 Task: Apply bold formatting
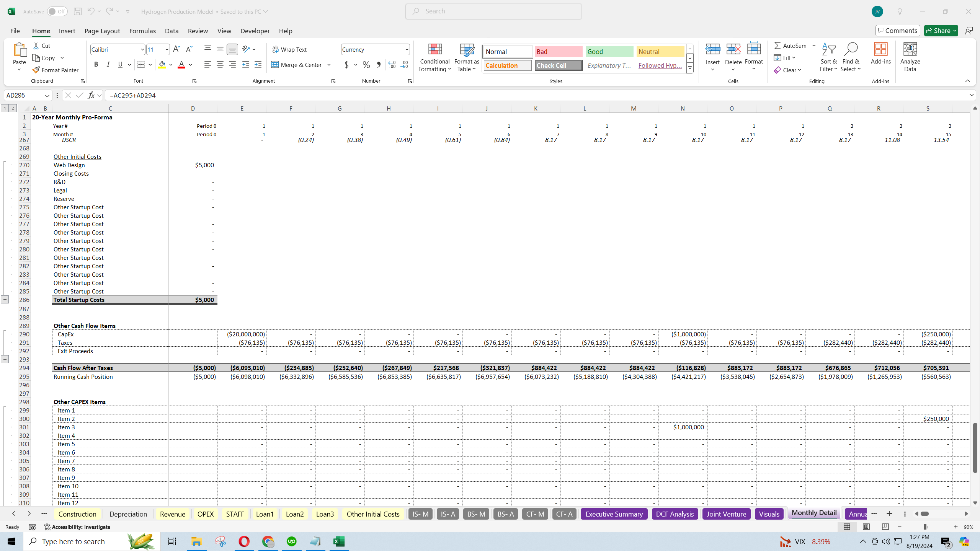coord(96,65)
